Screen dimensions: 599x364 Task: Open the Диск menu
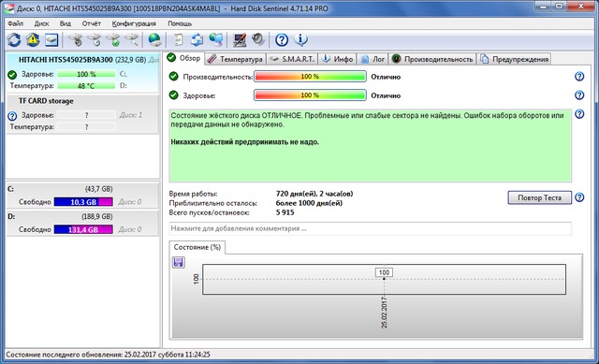pos(41,23)
